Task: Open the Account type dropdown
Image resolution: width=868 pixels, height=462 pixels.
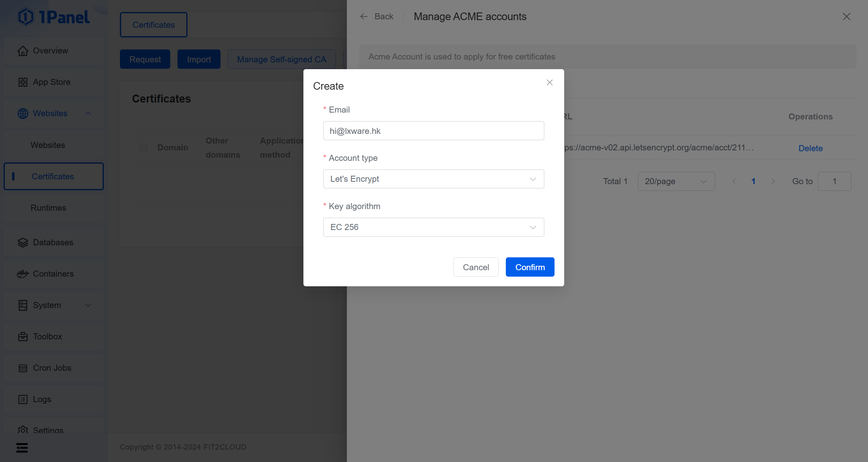Action: pyautogui.click(x=433, y=179)
